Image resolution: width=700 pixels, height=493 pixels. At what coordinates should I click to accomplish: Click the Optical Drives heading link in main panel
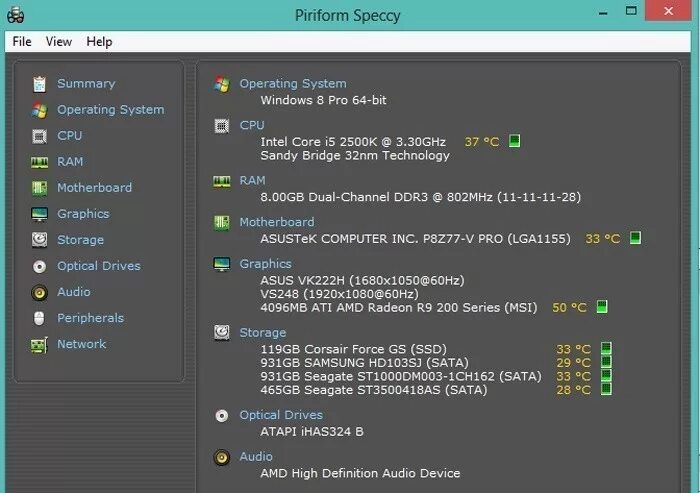[281, 415]
